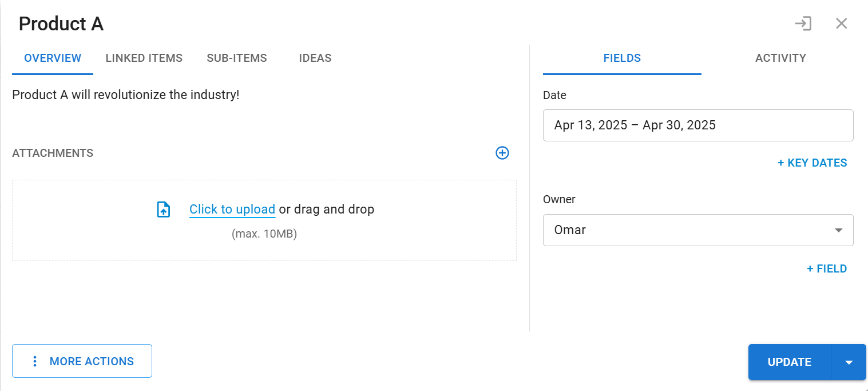Image resolution: width=868 pixels, height=391 pixels.
Task: Close the Product A dialog
Action: pyautogui.click(x=841, y=23)
